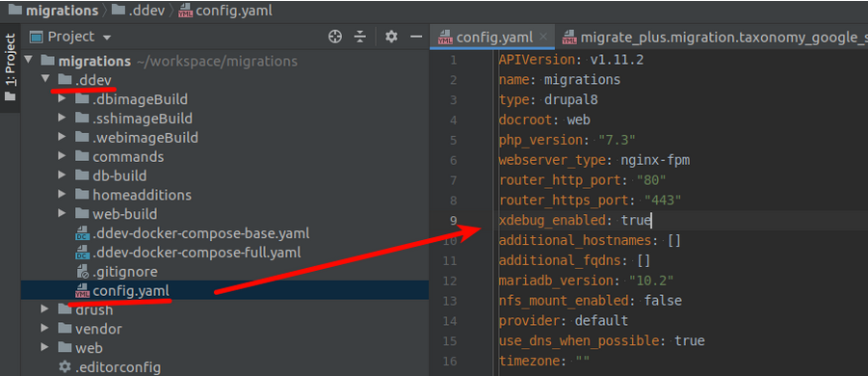The image size is (868, 376).
Task: Click the php_version value "7.3"
Action: click(617, 140)
